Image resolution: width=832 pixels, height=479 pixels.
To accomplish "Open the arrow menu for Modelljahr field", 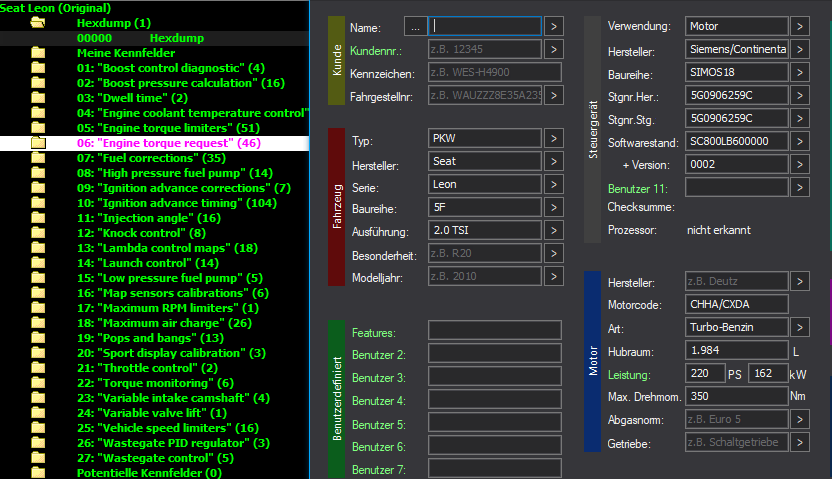I will coord(553,276).
